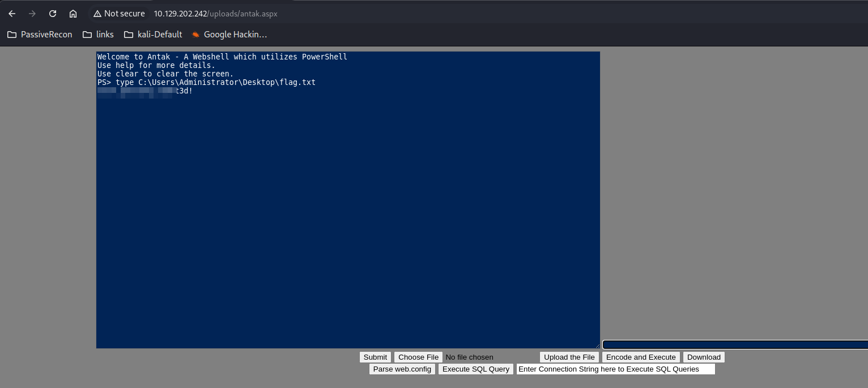This screenshot has height=388, width=868.
Task: Click the console resize handle corner
Action: pyautogui.click(x=597, y=346)
